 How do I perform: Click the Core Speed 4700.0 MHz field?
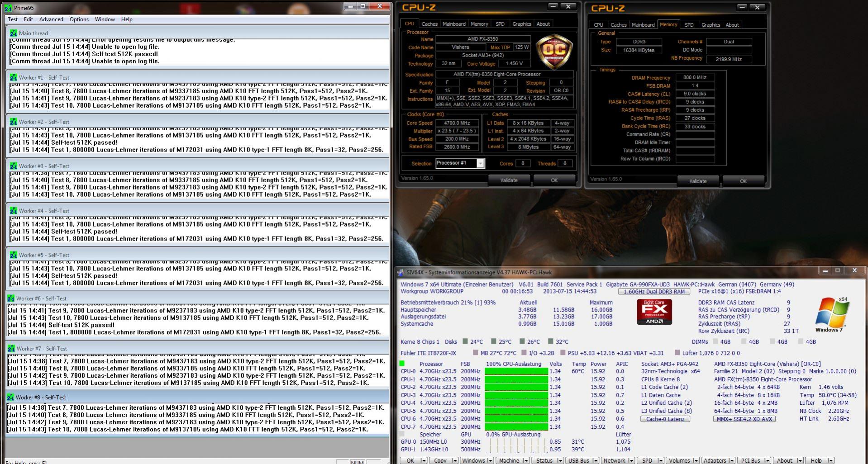(458, 123)
